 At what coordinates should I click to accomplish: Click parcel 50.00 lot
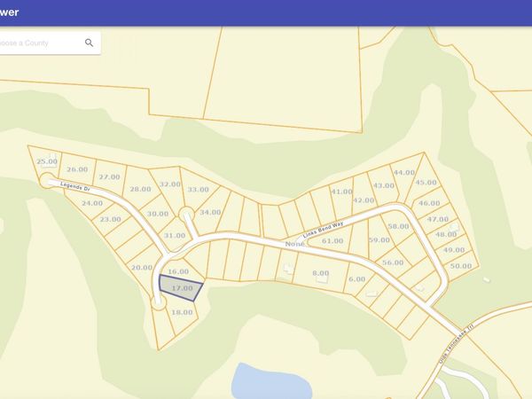pos(461,266)
